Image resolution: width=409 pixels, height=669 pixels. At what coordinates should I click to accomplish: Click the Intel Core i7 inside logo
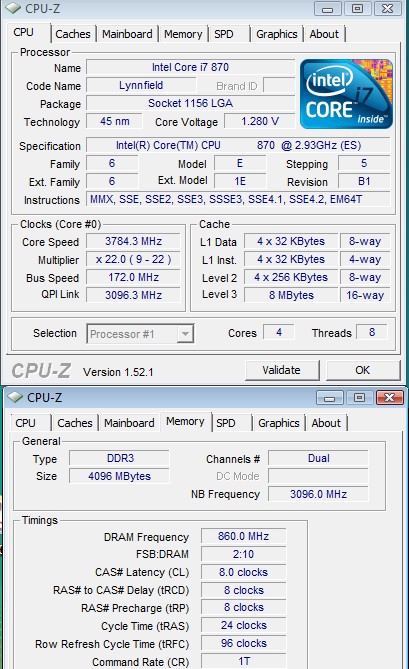pyautogui.click(x=346, y=94)
